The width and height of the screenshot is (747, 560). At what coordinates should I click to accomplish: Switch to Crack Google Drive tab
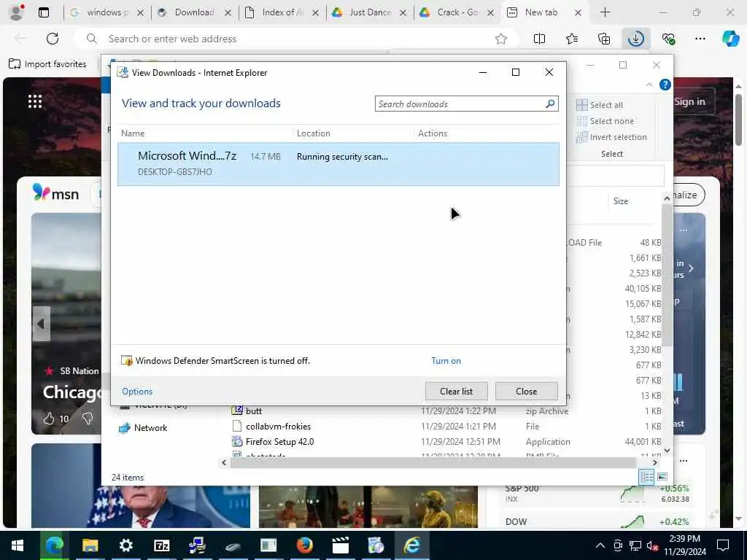[x=457, y=12]
